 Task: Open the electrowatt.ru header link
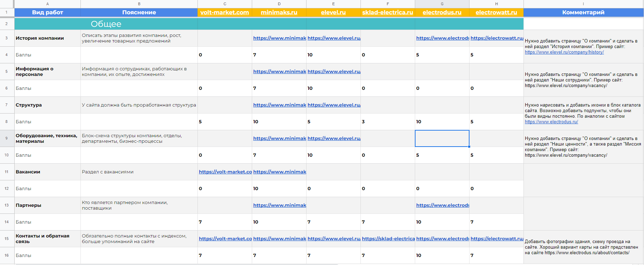496,13
